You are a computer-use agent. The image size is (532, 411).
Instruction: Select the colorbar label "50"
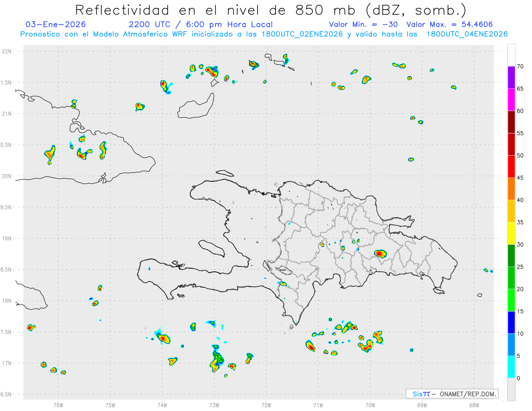(520, 156)
